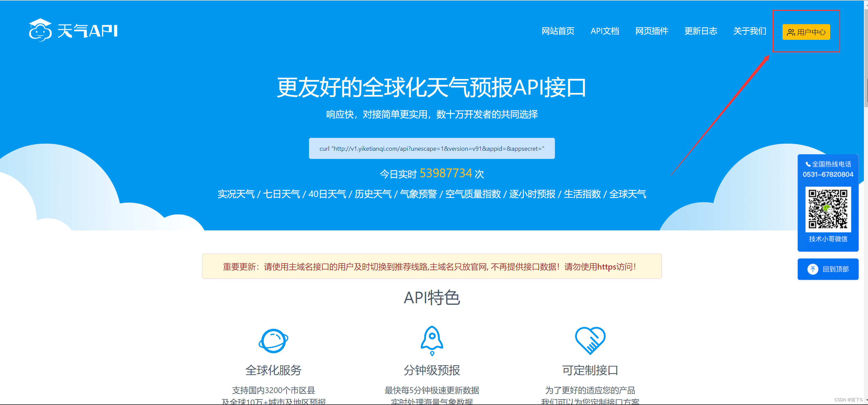The height and width of the screenshot is (405, 868).
Task: Open 更新日志 in the navigation bar
Action: (x=701, y=31)
